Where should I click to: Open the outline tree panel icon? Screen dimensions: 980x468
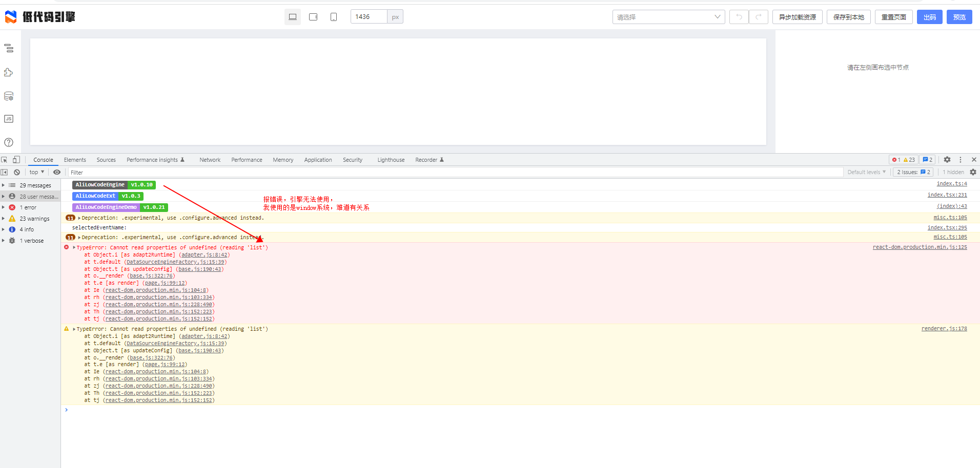[x=9, y=48]
